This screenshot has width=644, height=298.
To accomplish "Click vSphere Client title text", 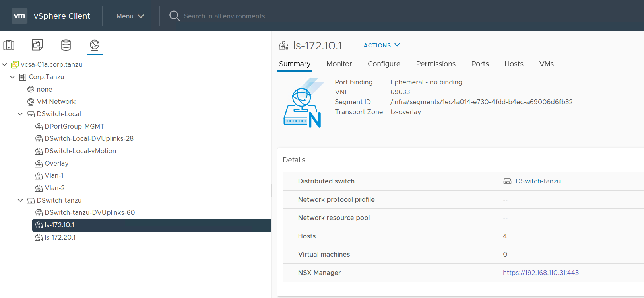I will (62, 16).
